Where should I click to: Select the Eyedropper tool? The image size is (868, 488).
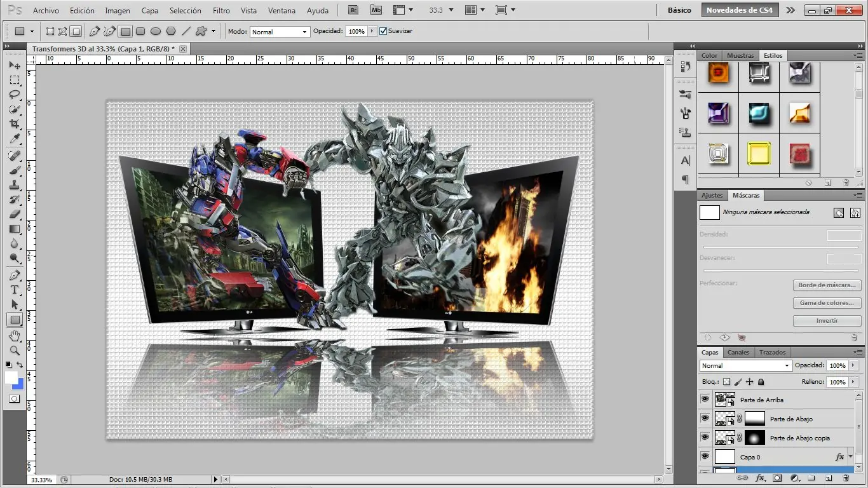tap(15, 139)
